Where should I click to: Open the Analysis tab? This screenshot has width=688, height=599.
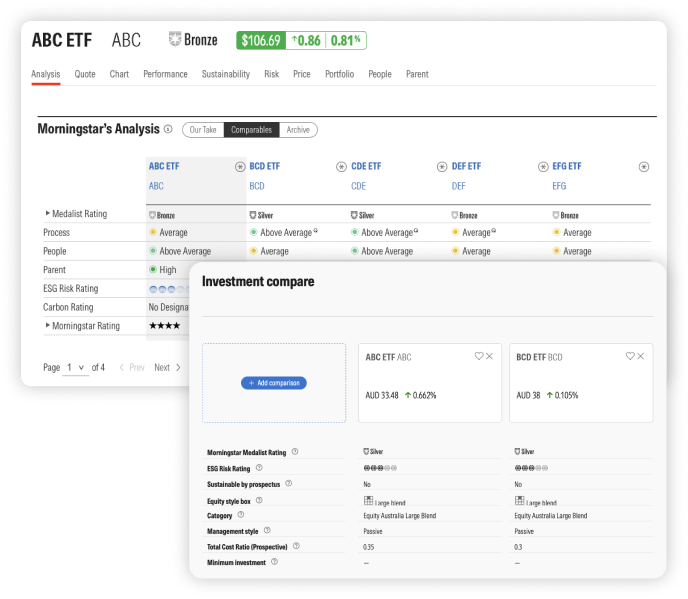point(46,74)
